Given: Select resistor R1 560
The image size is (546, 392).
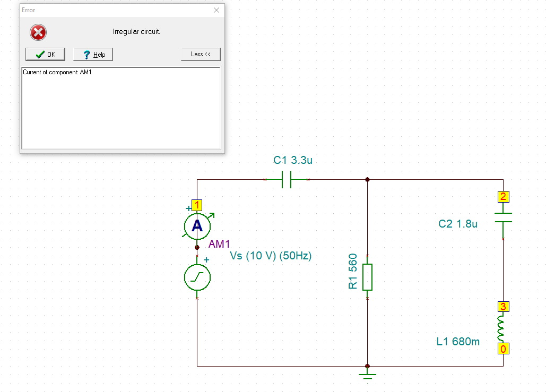Looking at the screenshot, I should pyautogui.click(x=367, y=277).
